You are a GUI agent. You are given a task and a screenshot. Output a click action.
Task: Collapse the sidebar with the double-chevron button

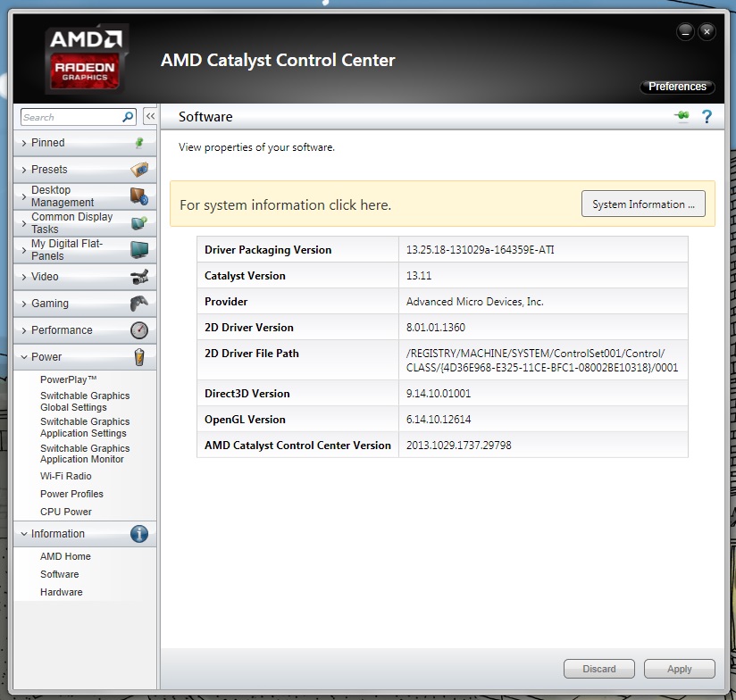coord(150,116)
